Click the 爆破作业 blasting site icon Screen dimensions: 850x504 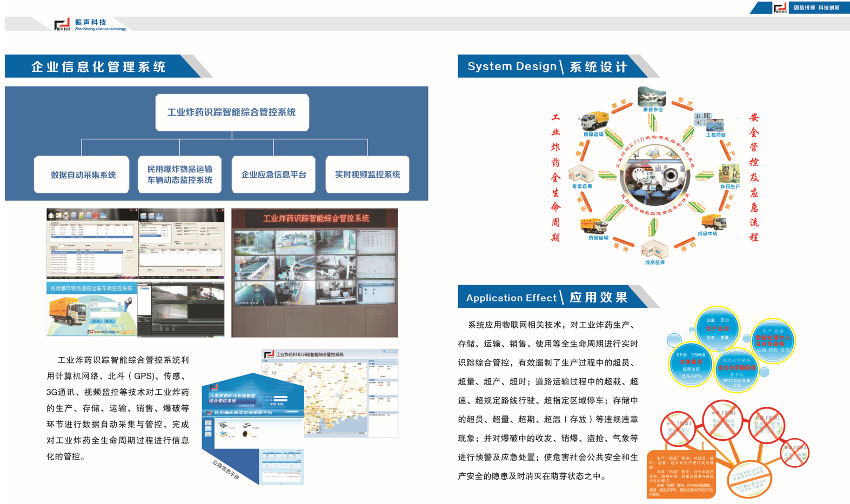[652, 97]
